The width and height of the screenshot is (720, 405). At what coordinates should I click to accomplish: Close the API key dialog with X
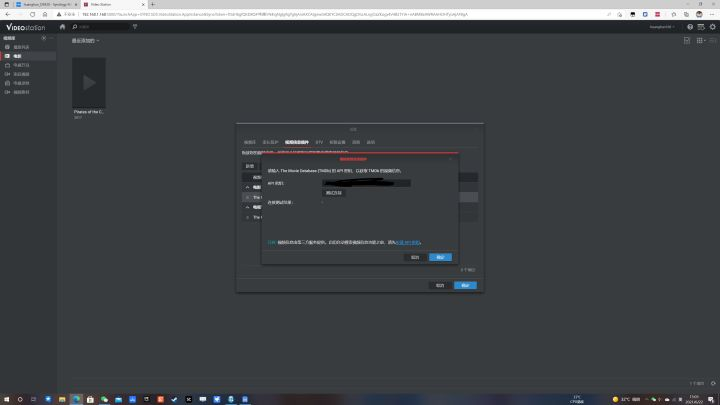(x=450, y=159)
